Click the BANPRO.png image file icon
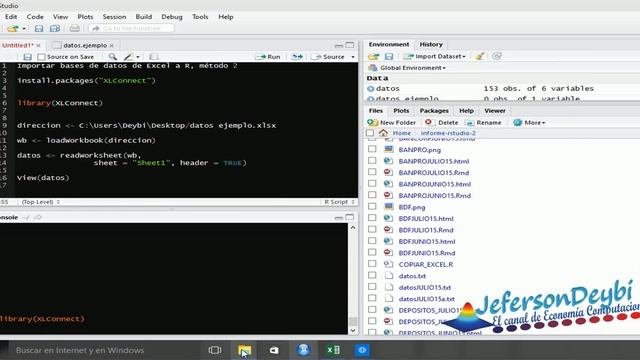The image size is (640, 360). point(388,149)
